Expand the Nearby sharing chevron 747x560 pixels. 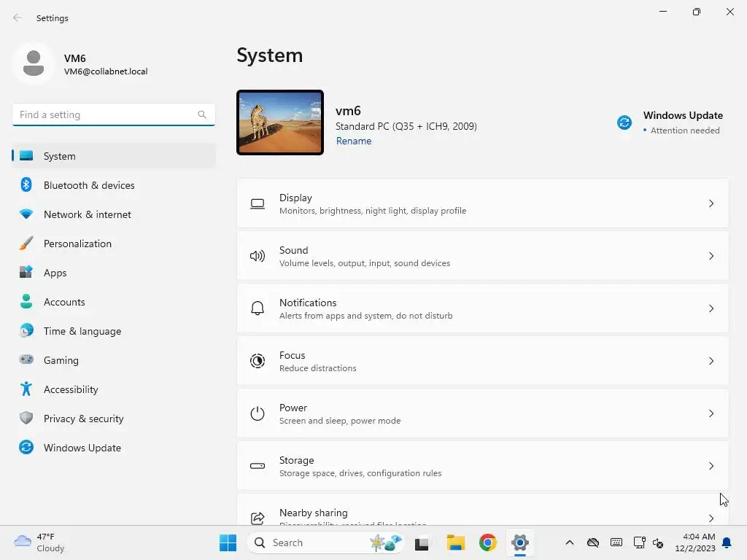(711, 518)
